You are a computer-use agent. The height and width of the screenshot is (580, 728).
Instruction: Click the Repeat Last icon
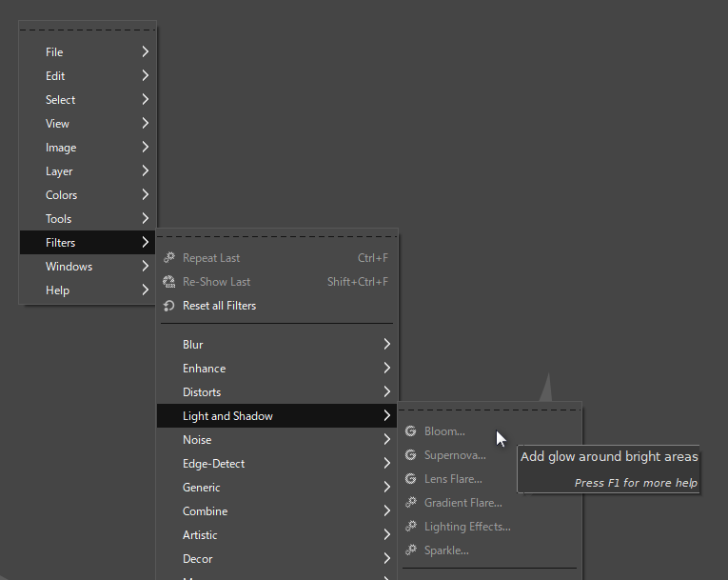pos(169,258)
